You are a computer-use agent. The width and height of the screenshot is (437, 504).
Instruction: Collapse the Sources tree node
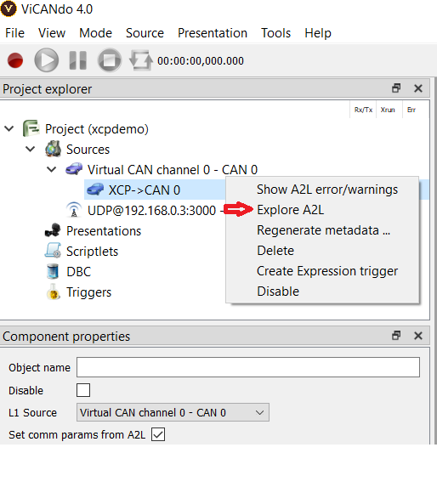[31, 149]
